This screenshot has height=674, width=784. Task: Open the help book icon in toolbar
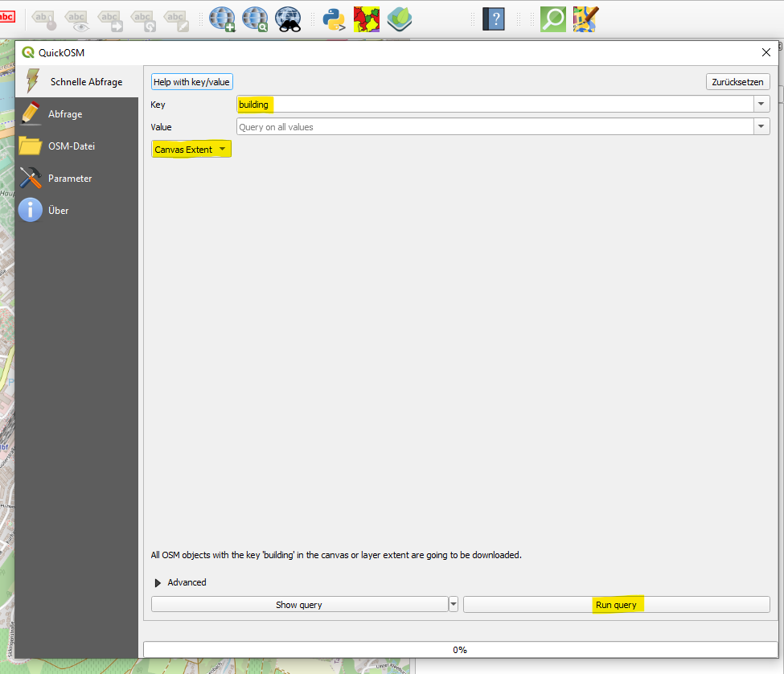[494, 19]
